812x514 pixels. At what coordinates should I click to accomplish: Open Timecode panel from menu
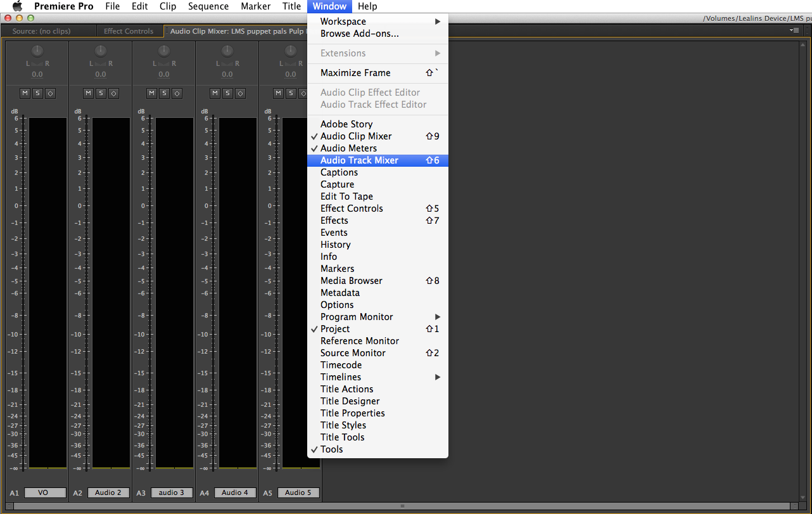pyautogui.click(x=377, y=365)
